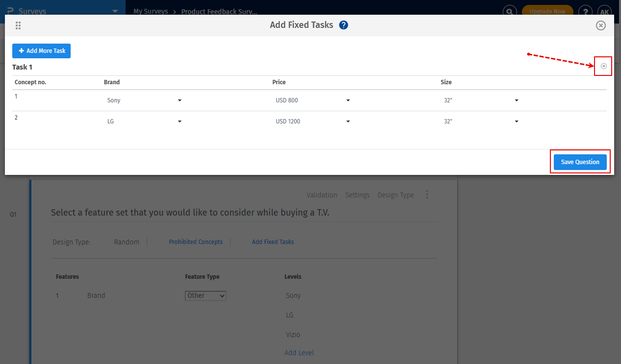Open the Settings tab
This screenshot has height=364, width=621.
pyautogui.click(x=357, y=194)
